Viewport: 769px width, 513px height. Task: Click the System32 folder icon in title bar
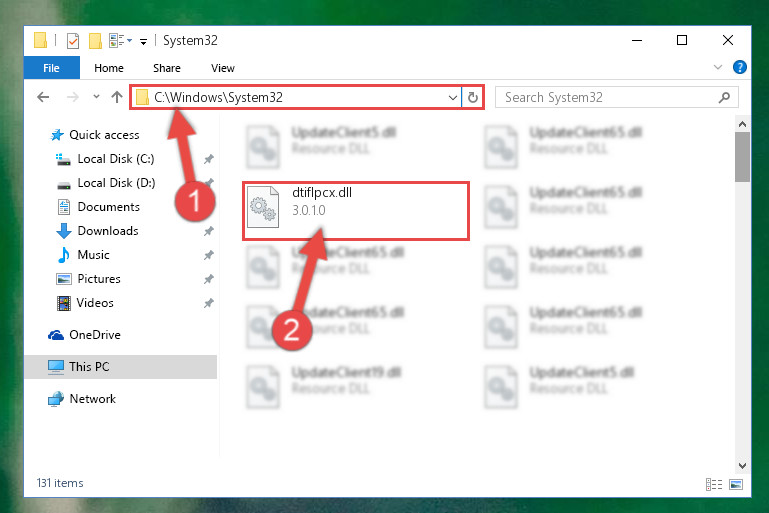pos(40,40)
